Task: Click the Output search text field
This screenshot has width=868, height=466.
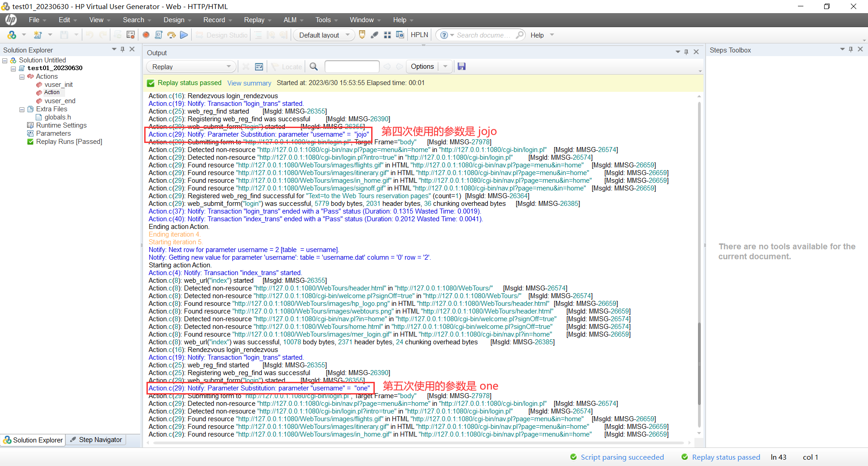Action: [x=352, y=67]
